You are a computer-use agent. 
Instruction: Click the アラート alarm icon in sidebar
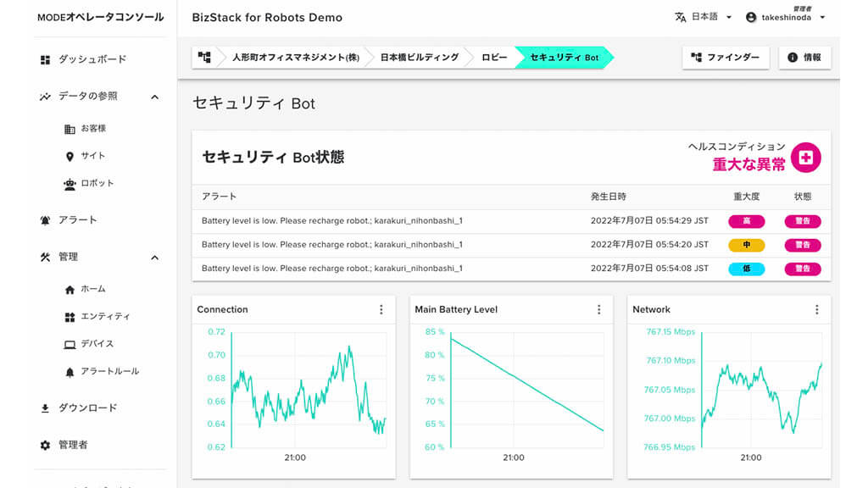46,220
